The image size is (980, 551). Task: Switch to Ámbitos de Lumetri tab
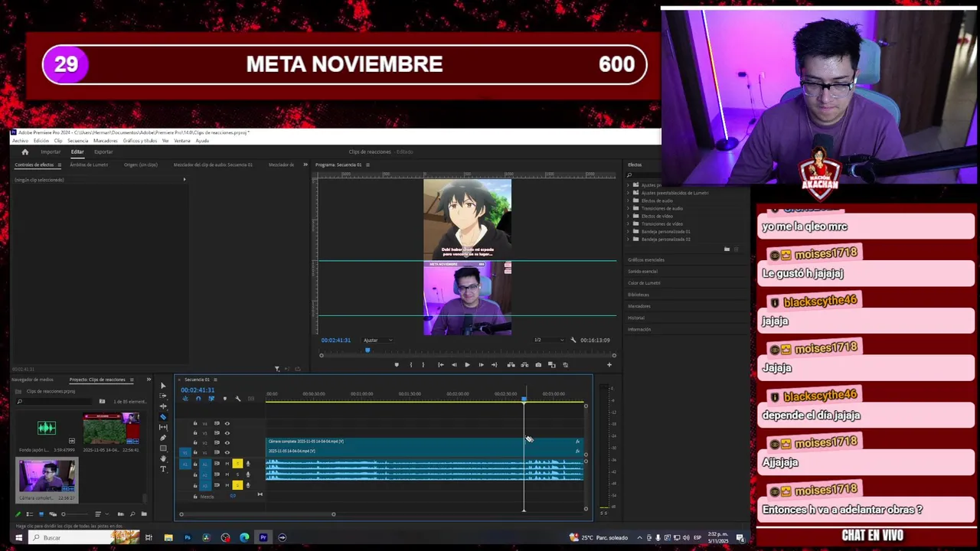(89, 165)
